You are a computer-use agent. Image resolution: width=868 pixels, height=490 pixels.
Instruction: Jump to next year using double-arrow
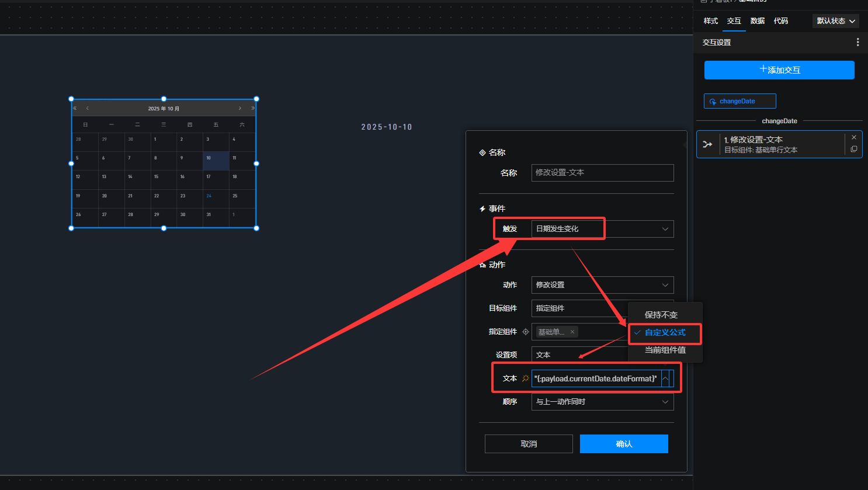[x=253, y=108]
